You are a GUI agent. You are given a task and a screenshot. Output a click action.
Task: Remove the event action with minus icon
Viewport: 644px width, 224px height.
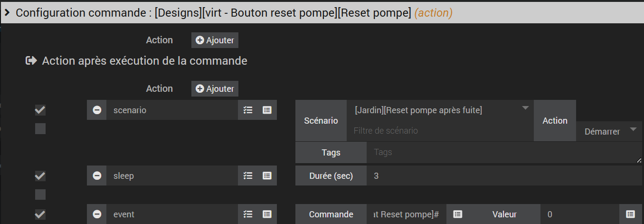click(97, 214)
